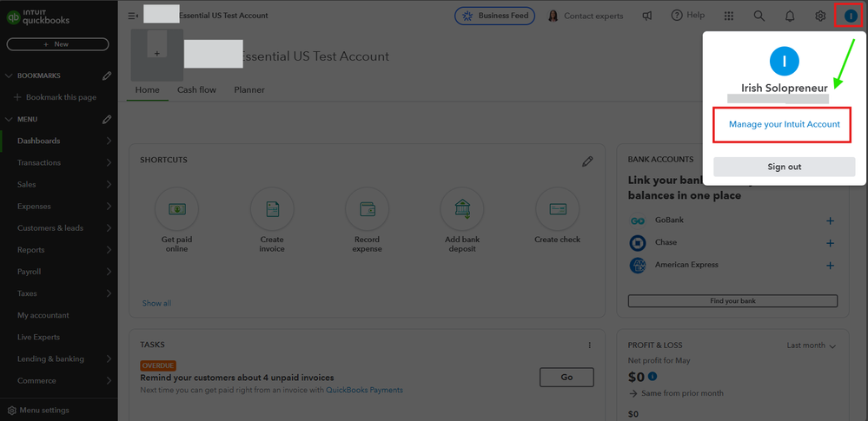Image resolution: width=868 pixels, height=421 pixels.
Task: Click the profile avatar in top bar
Action: click(x=851, y=16)
